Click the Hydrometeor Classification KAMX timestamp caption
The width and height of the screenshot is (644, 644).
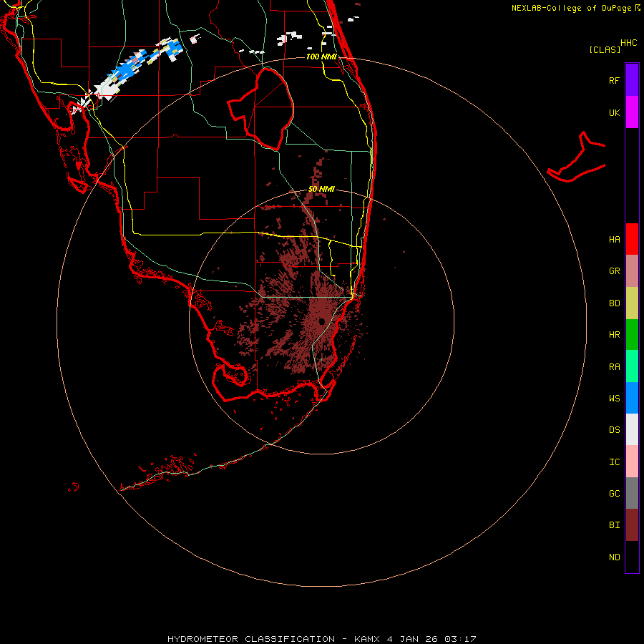click(321, 639)
